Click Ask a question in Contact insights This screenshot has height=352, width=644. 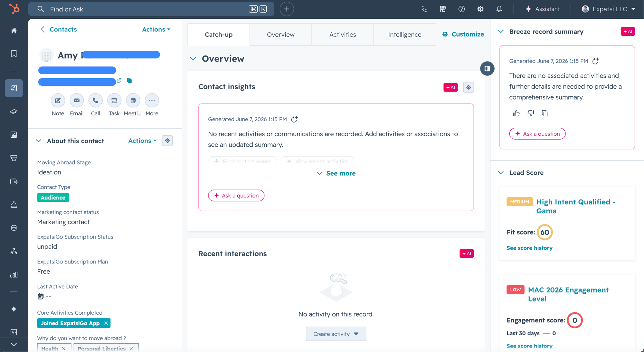(x=236, y=195)
